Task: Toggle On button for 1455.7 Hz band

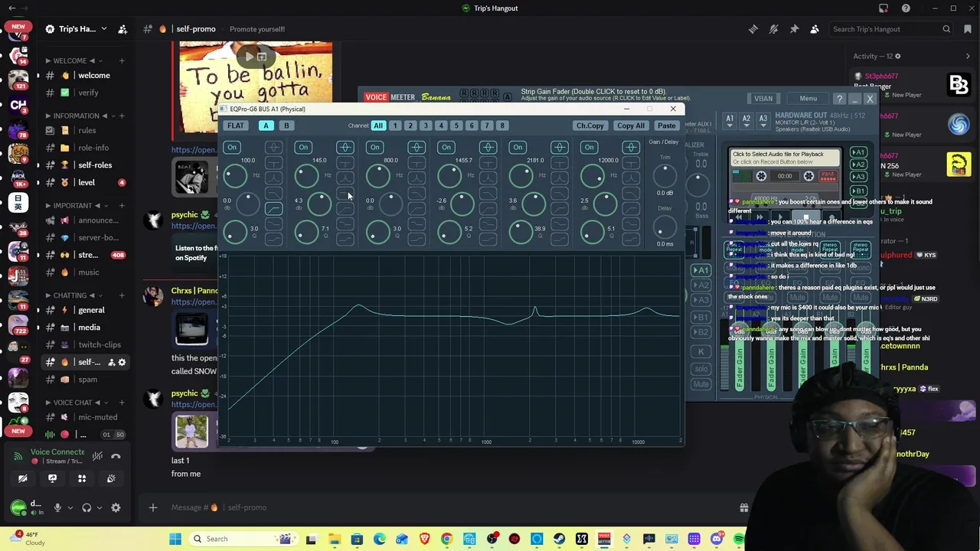Action: tap(446, 147)
